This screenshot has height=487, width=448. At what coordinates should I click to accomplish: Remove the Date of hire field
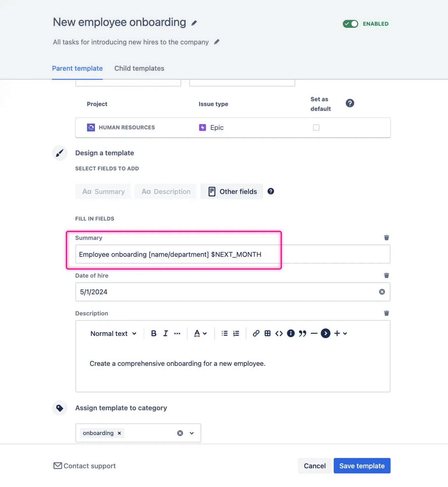386,275
